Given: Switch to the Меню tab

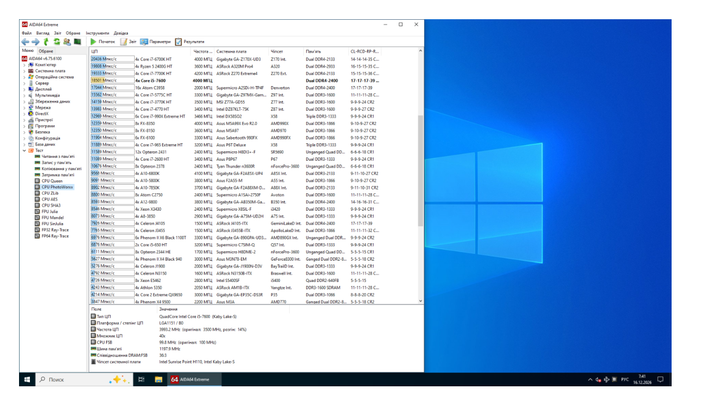Looking at the screenshot, I should (x=28, y=51).
